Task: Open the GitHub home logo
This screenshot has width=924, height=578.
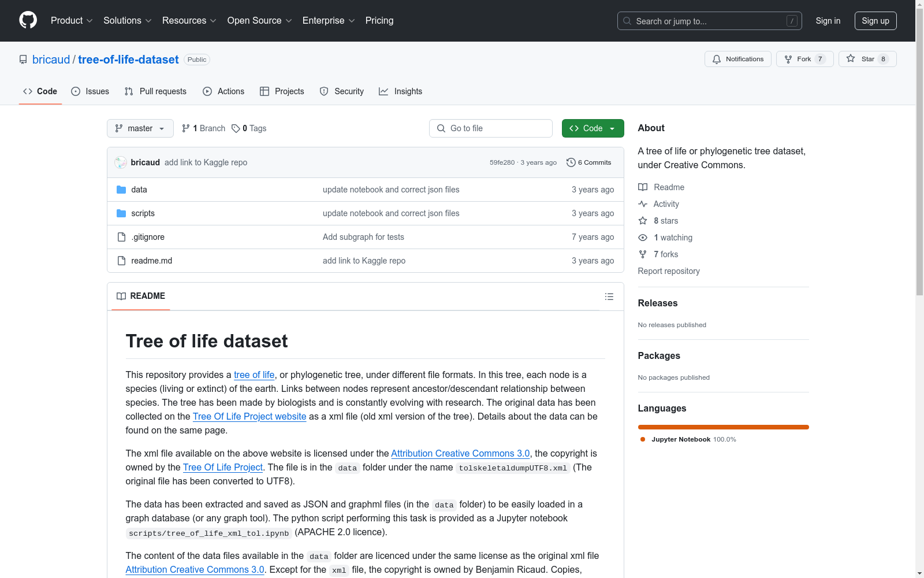Action: (28, 20)
